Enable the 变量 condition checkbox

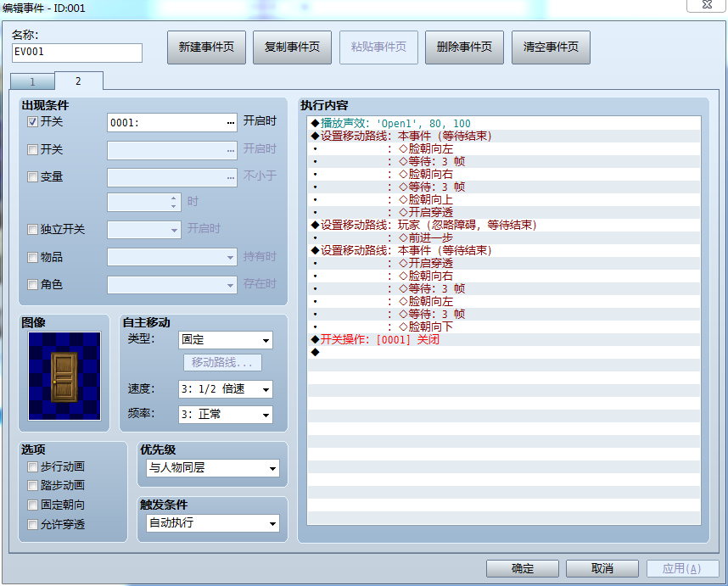point(32,176)
